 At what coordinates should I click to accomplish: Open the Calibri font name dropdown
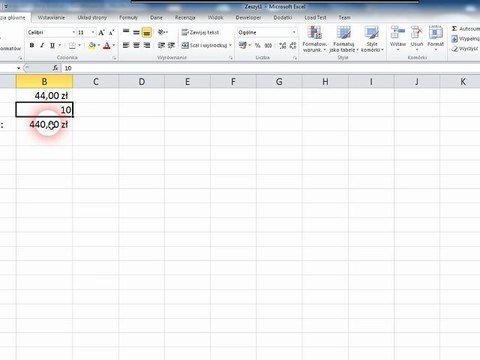click(73, 32)
